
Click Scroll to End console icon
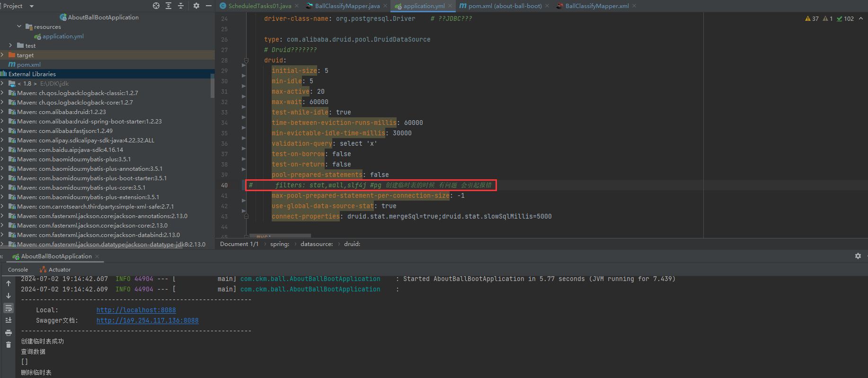(9, 320)
